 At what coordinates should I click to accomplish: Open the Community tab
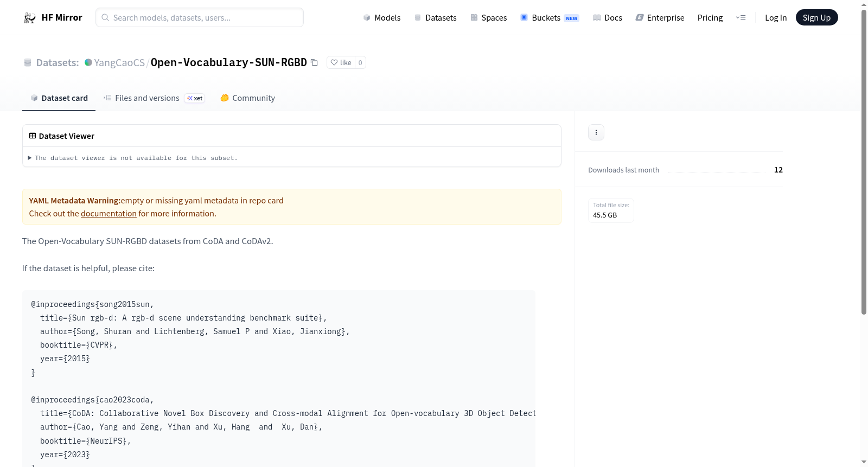tap(247, 98)
